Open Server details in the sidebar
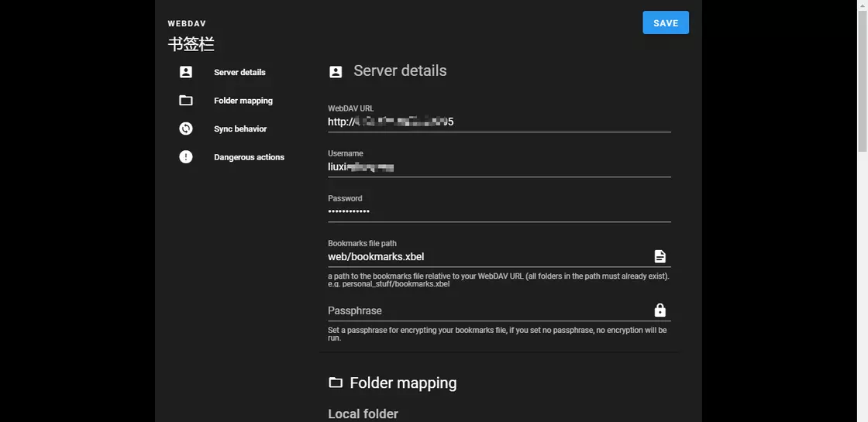Screen dimensions: 868x422 (239, 73)
